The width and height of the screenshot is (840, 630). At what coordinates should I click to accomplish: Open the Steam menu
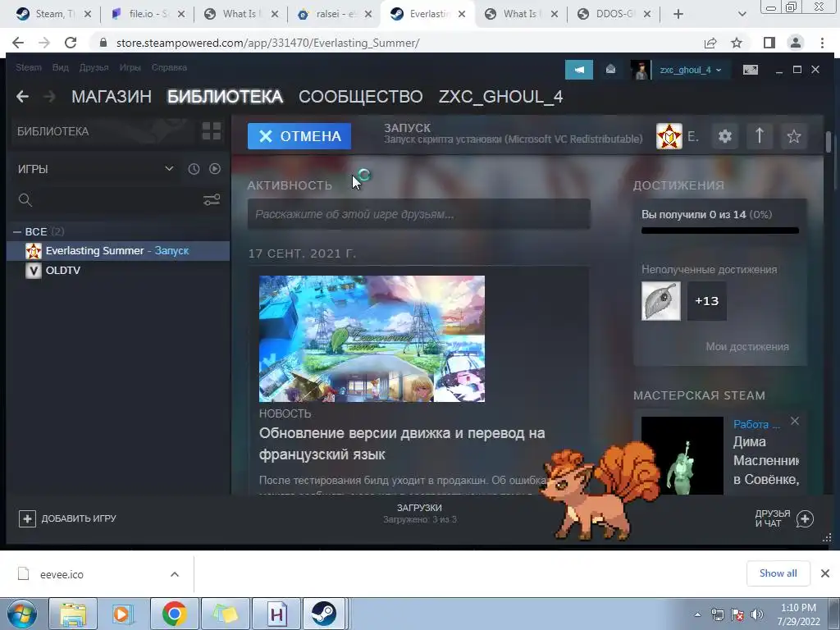(x=29, y=67)
